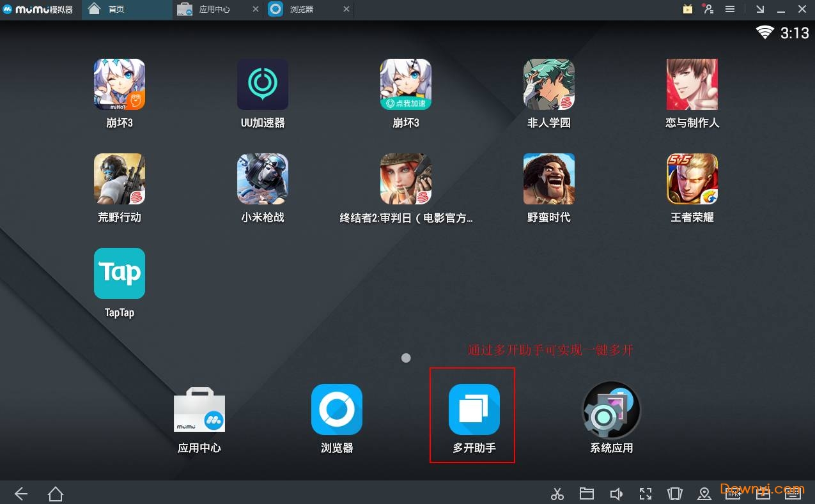Open the TapTap app
The width and height of the screenshot is (815, 504).
point(120,274)
